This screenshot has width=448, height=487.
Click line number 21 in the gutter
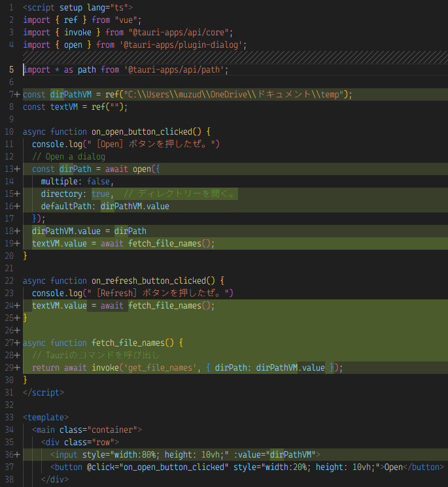pos(9,269)
